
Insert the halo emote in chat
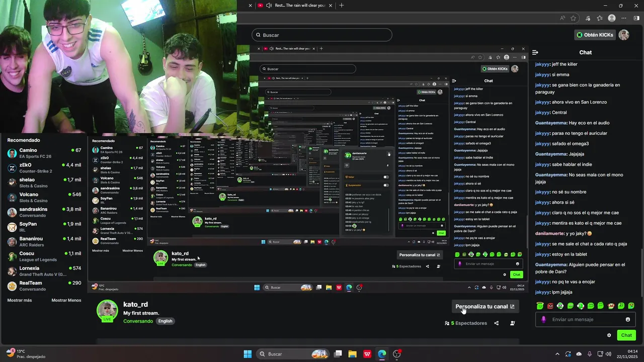coord(540,306)
